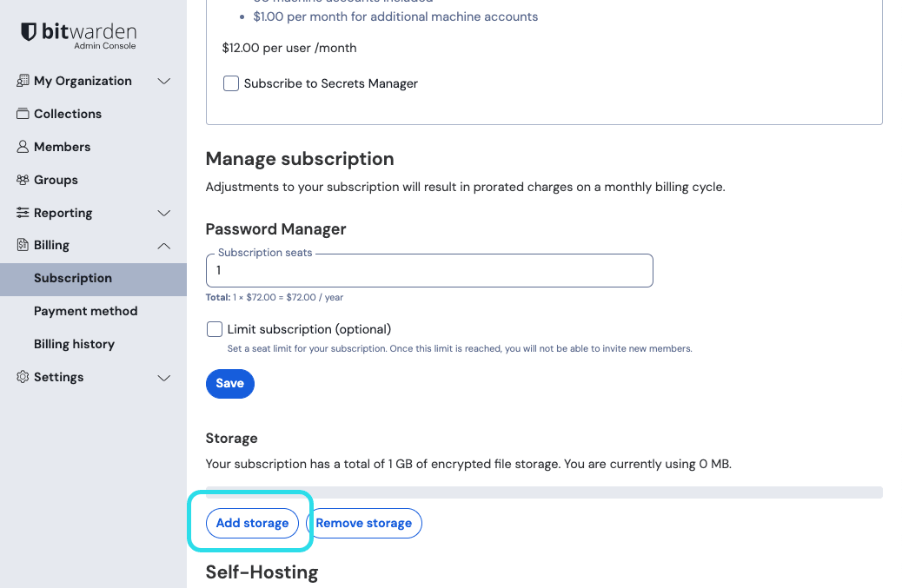This screenshot has width=902, height=588.
Task: Select the Groups icon in sidebar
Action: tap(22, 179)
